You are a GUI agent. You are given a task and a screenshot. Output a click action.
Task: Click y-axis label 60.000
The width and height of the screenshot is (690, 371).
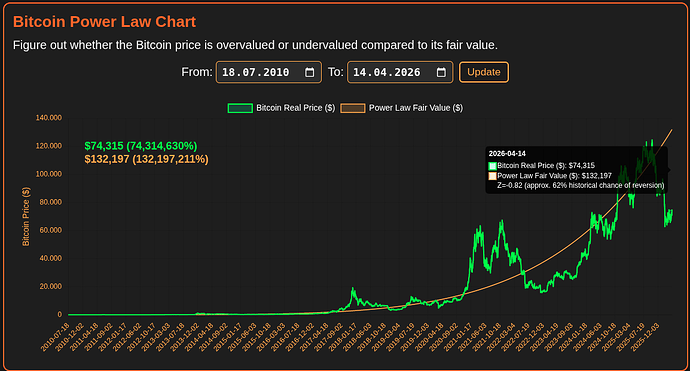[x=51, y=230]
